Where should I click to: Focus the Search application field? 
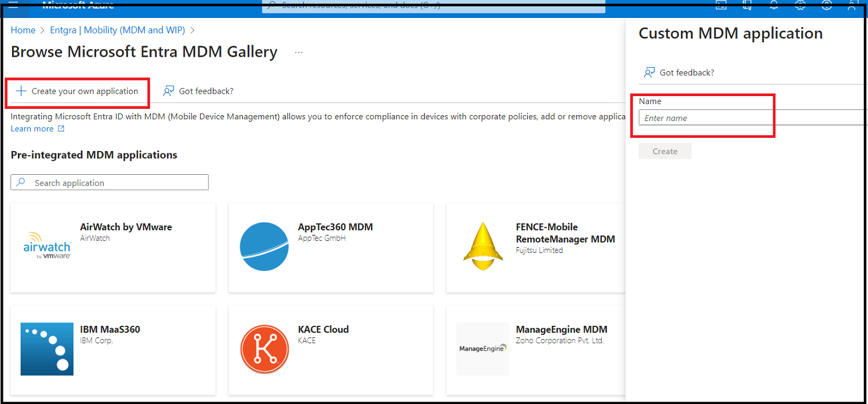tap(109, 182)
